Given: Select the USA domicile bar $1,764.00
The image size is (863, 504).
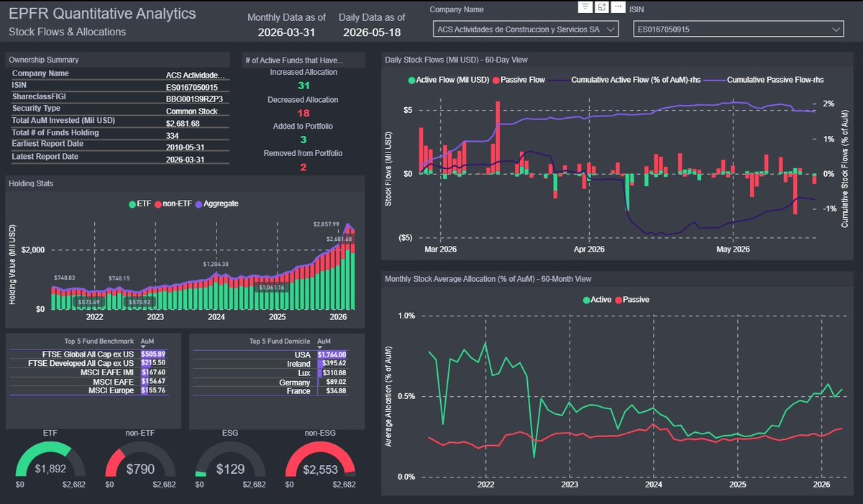Looking at the screenshot, I should pos(332,354).
